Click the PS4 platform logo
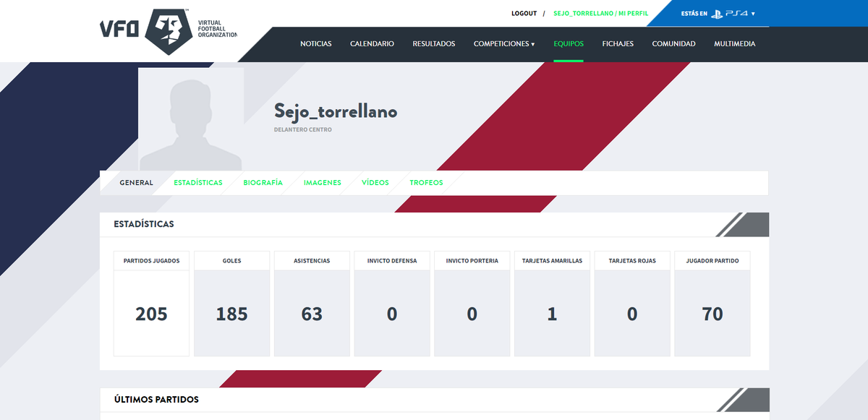 click(x=729, y=14)
